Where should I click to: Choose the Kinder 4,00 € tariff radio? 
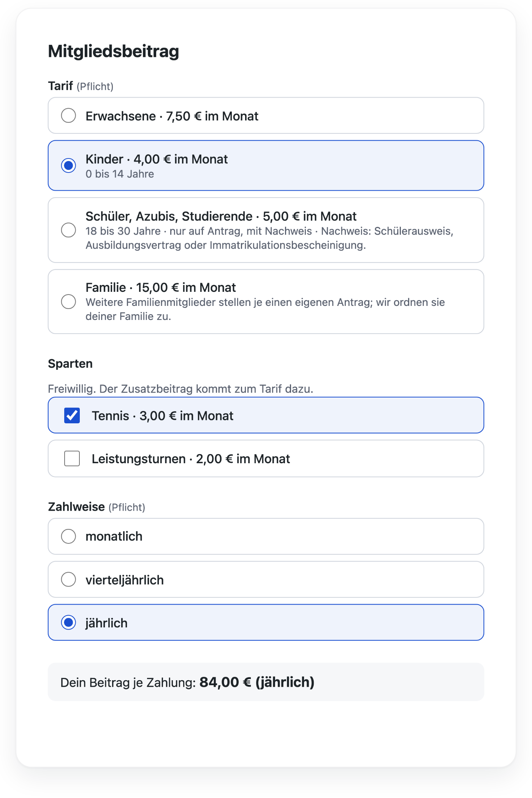coord(68,166)
